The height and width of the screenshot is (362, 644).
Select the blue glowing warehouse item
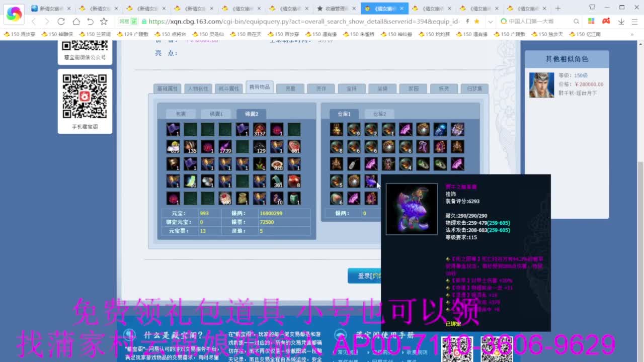coord(440,130)
